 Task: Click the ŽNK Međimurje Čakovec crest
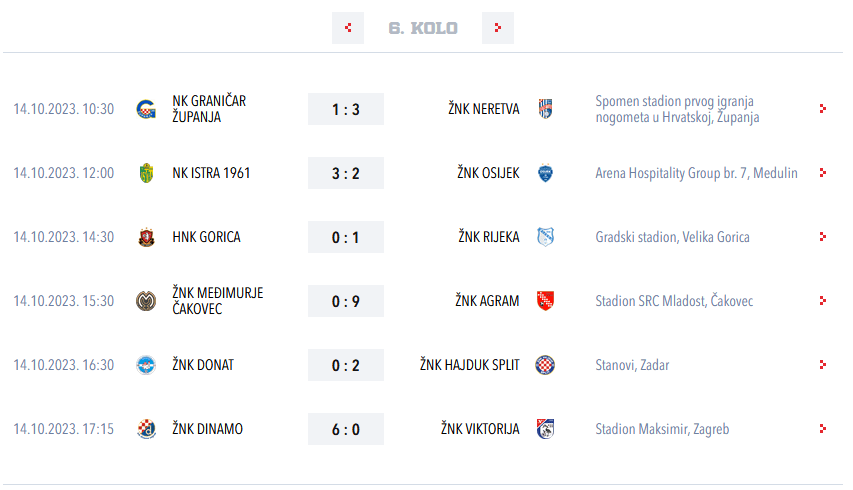click(146, 301)
